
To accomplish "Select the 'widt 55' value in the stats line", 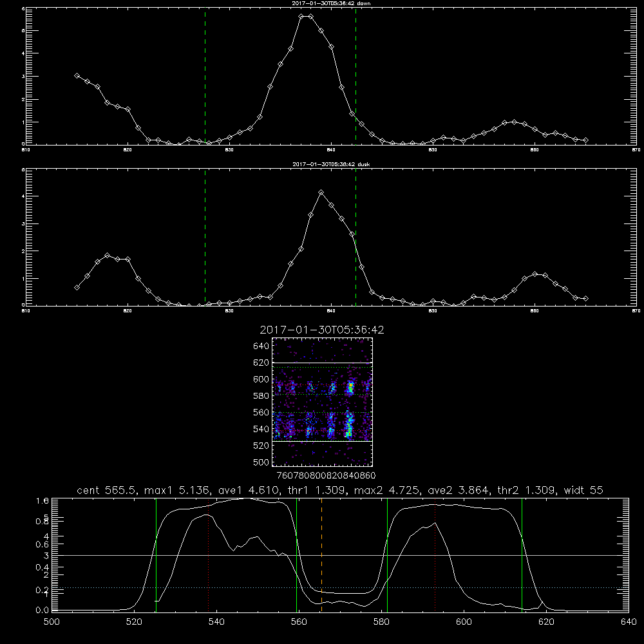I will coord(583,490).
